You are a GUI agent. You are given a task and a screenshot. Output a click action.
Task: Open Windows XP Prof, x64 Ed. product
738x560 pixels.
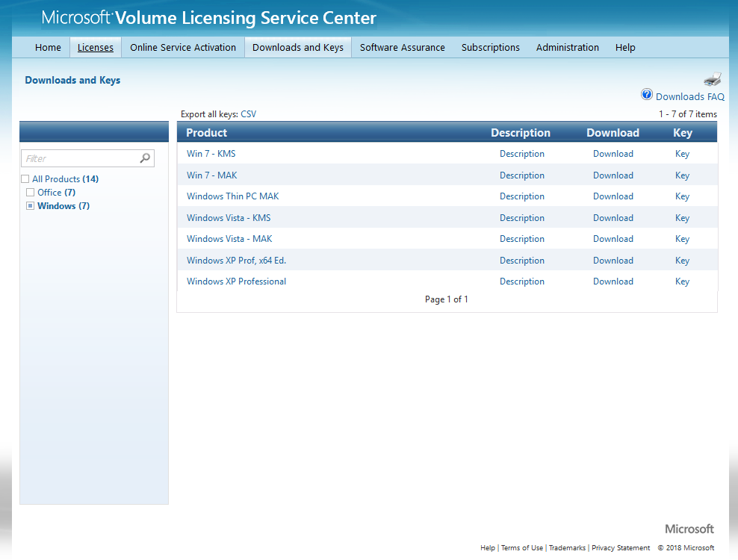pyautogui.click(x=236, y=261)
